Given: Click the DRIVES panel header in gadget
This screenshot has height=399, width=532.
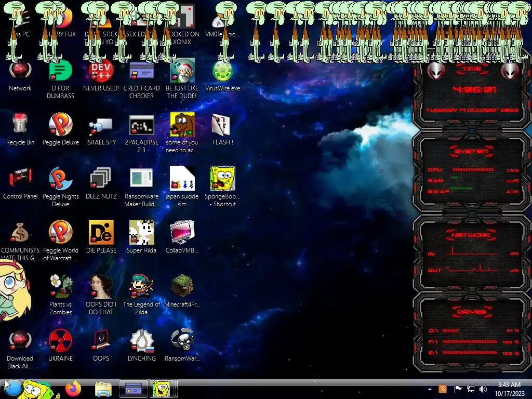Looking at the screenshot, I should pyautogui.click(x=472, y=312).
